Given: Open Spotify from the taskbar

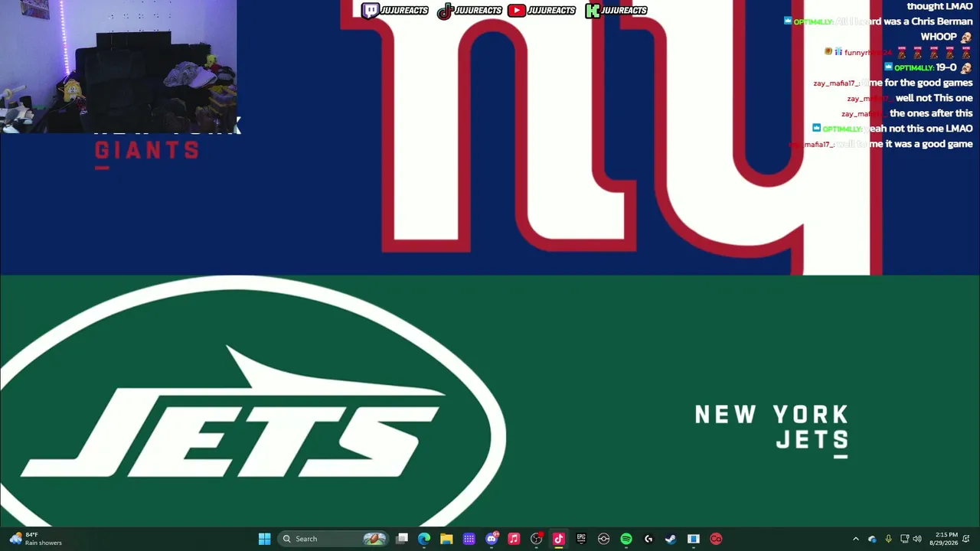Looking at the screenshot, I should (x=626, y=539).
